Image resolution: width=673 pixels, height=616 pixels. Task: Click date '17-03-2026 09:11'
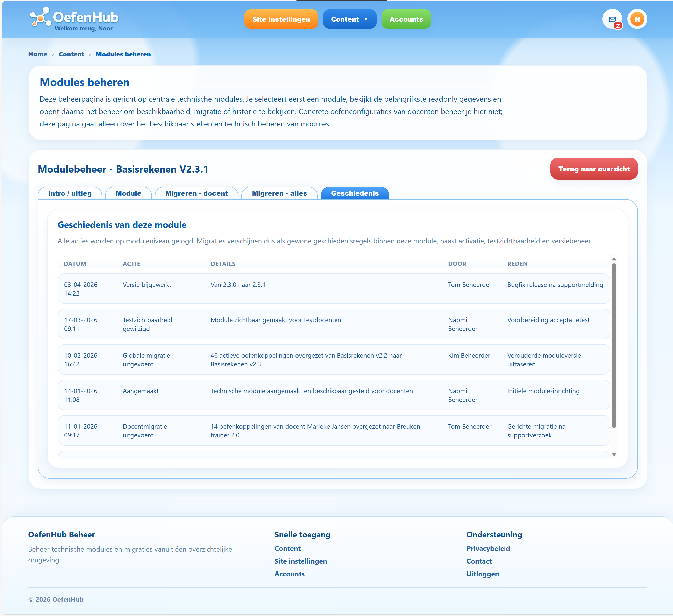click(x=80, y=324)
